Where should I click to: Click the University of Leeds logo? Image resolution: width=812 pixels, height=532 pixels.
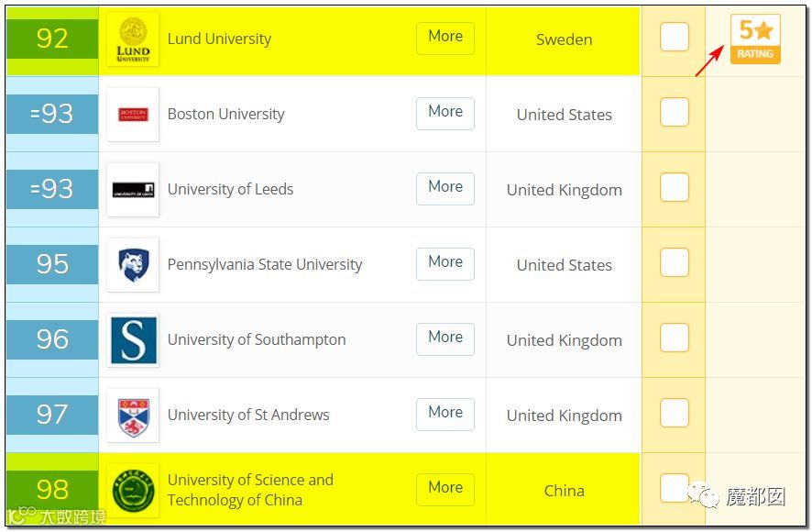pos(133,190)
